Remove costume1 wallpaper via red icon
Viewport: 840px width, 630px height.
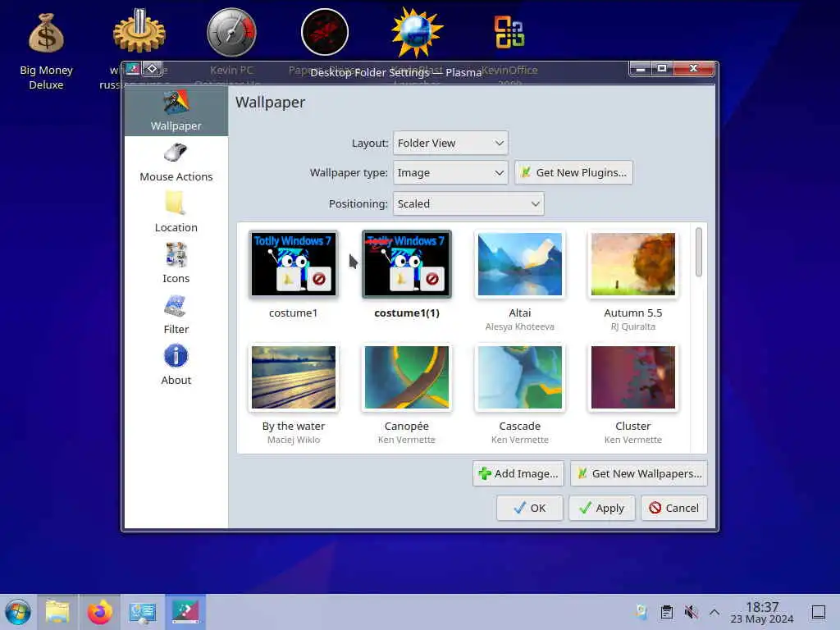coord(319,279)
